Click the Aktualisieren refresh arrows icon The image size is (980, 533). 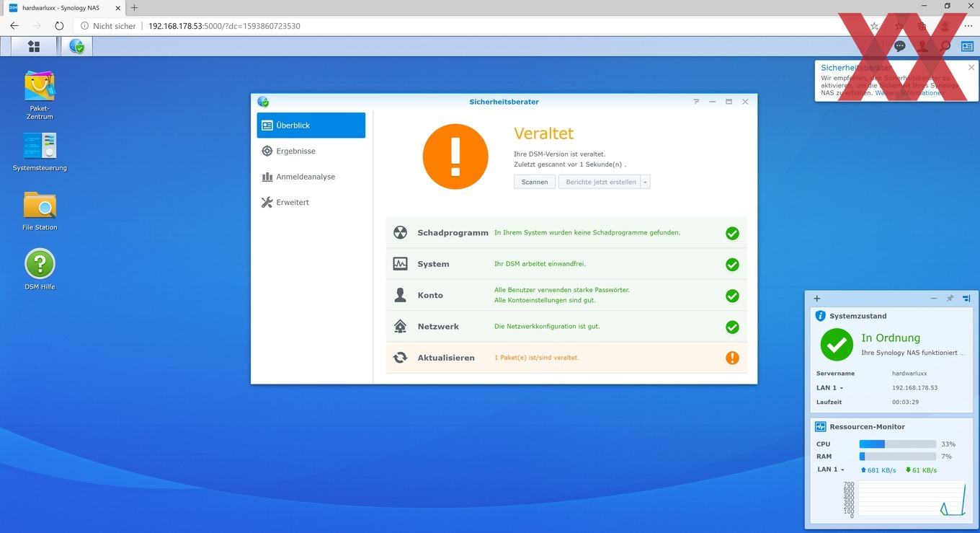point(400,358)
